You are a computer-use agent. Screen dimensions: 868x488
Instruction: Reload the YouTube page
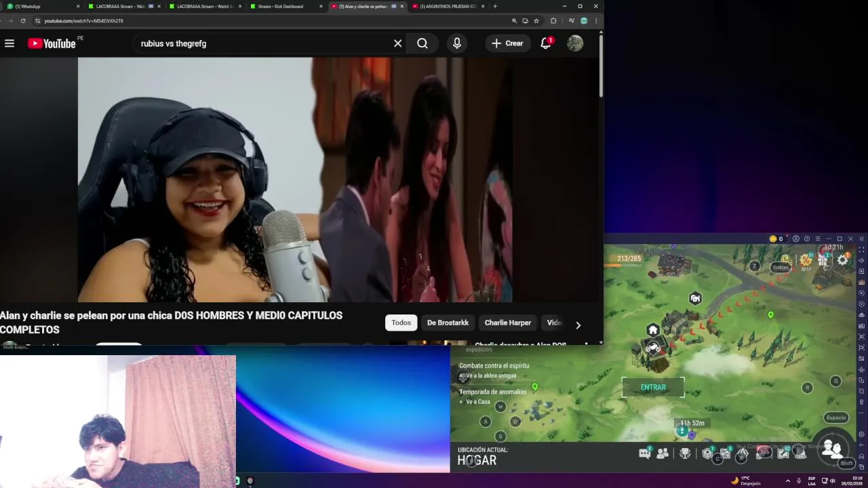(x=23, y=21)
